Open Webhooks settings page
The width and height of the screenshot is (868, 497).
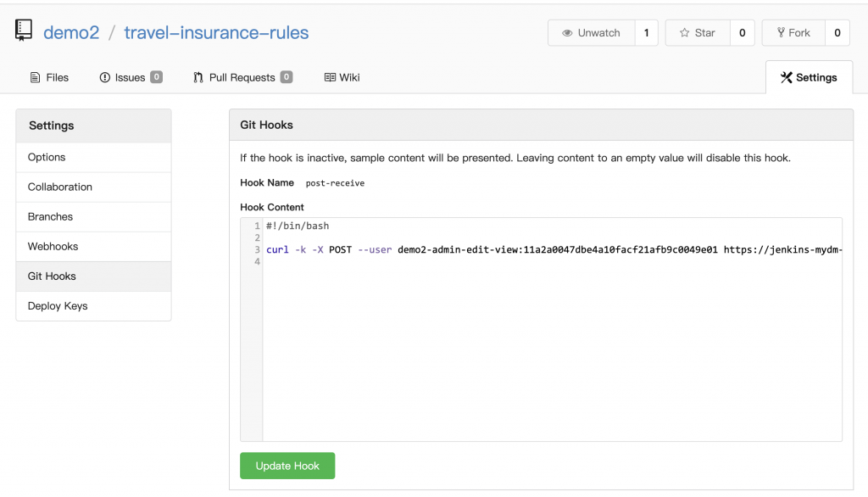53,246
